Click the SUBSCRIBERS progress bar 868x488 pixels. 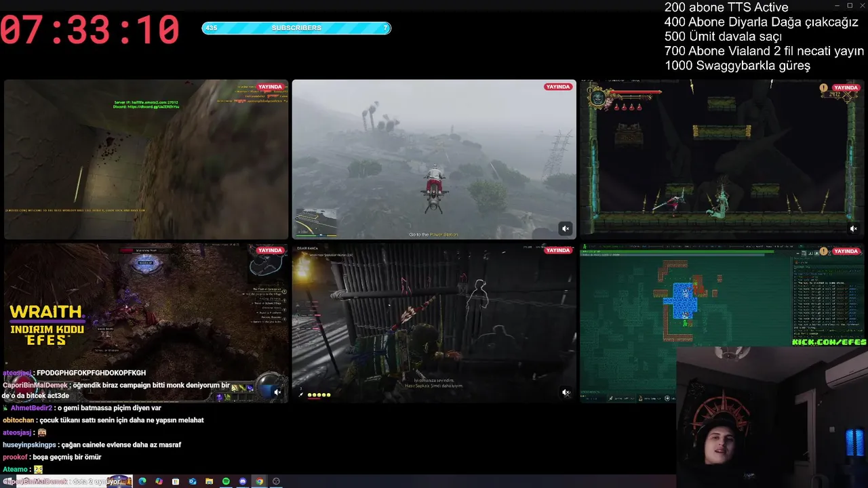coord(296,28)
